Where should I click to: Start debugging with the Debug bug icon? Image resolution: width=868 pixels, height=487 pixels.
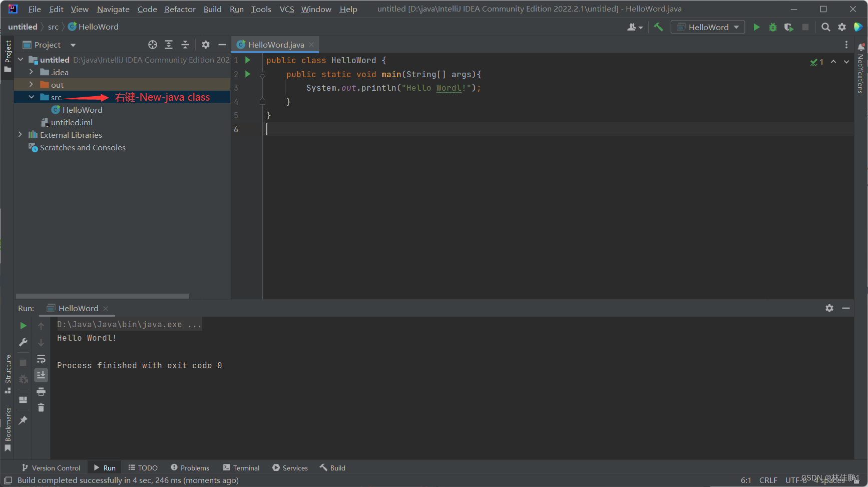[772, 27]
